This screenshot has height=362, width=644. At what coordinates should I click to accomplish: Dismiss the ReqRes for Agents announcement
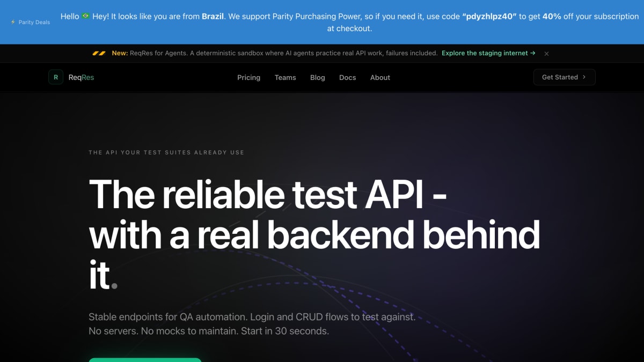pyautogui.click(x=546, y=54)
